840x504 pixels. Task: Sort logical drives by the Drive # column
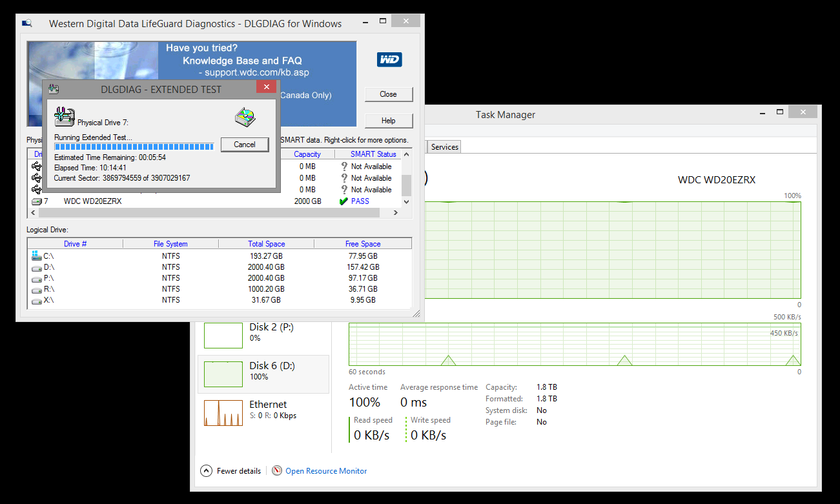coord(75,244)
